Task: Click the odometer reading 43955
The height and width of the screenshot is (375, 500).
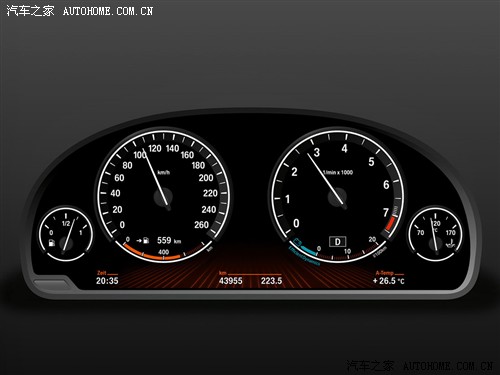Action: point(231,281)
